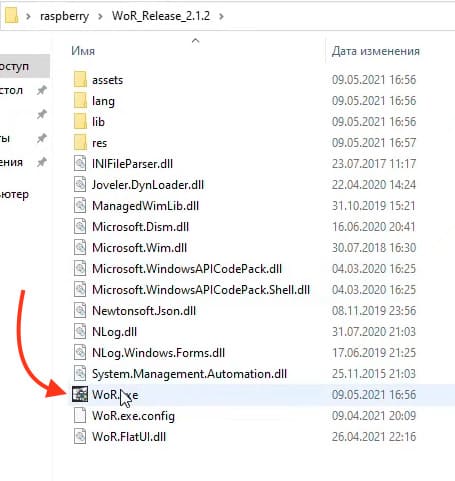Select the WoR.exe.config file icon
The width and height of the screenshot is (455, 481).
click(80, 416)
